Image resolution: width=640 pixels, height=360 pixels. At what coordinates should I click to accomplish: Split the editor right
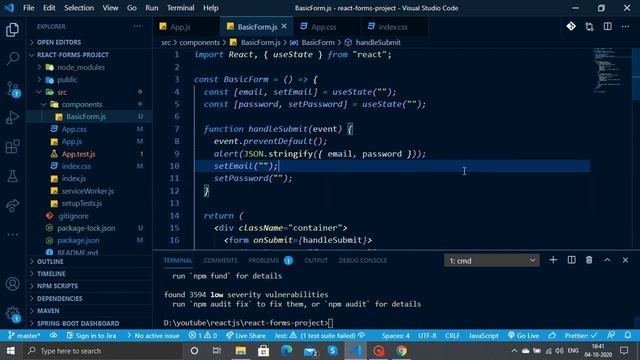[607, 27]
